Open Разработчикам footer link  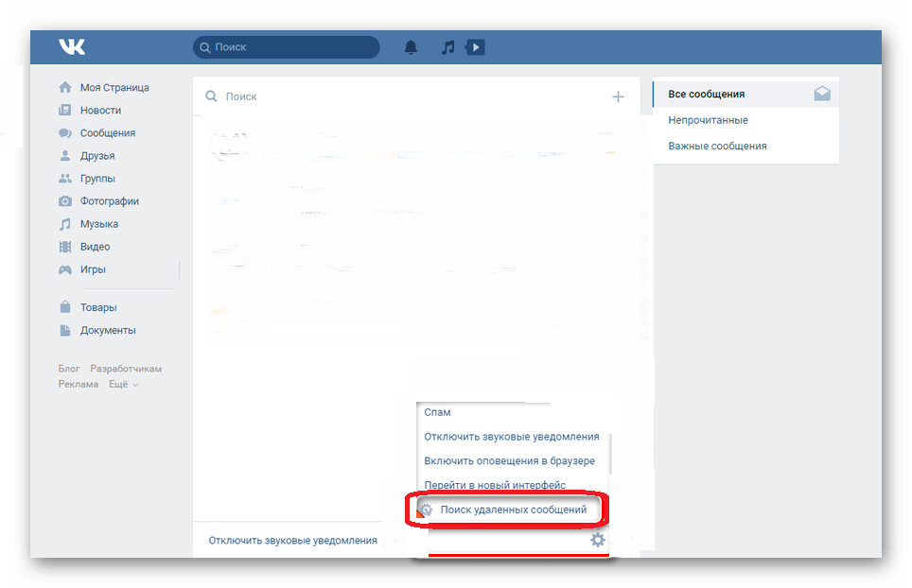click(x=126, y=369)
